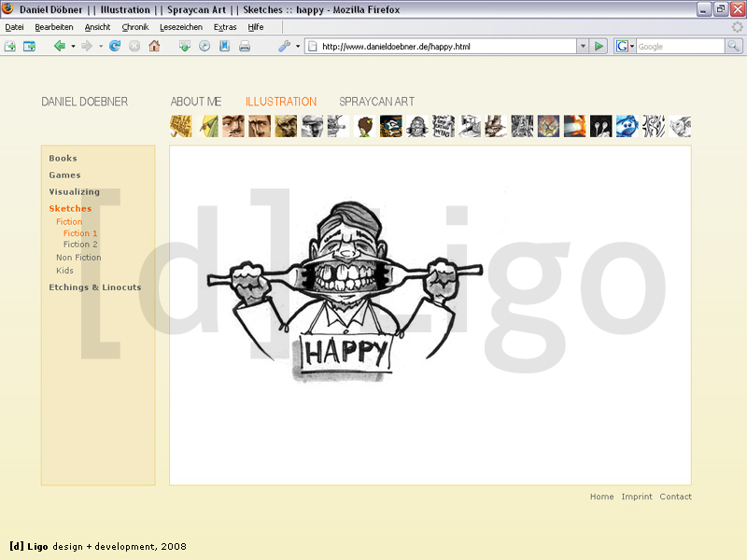Expand the address bar URL dropdown

(583, 46)
